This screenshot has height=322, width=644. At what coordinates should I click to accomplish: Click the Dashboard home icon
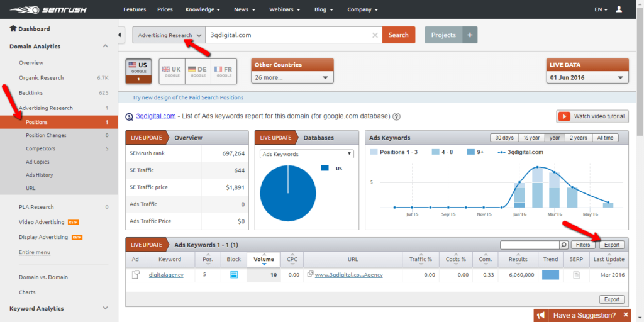13,29
